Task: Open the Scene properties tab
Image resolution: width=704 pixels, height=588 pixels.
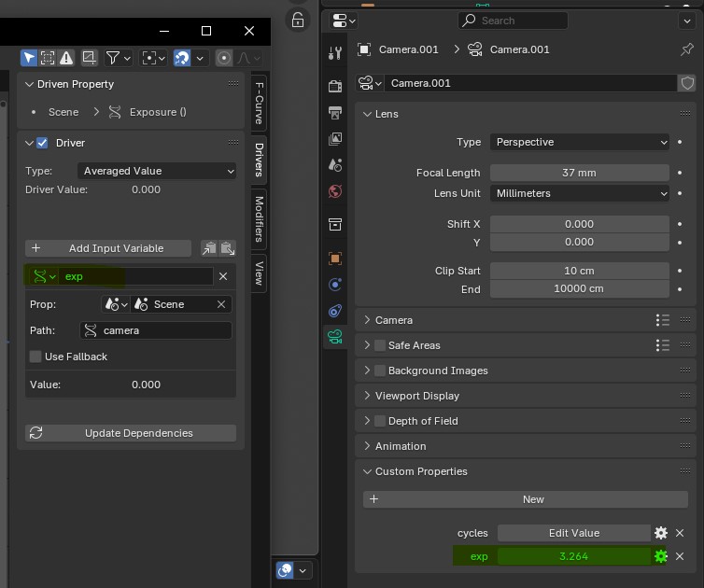Action: 335,165
